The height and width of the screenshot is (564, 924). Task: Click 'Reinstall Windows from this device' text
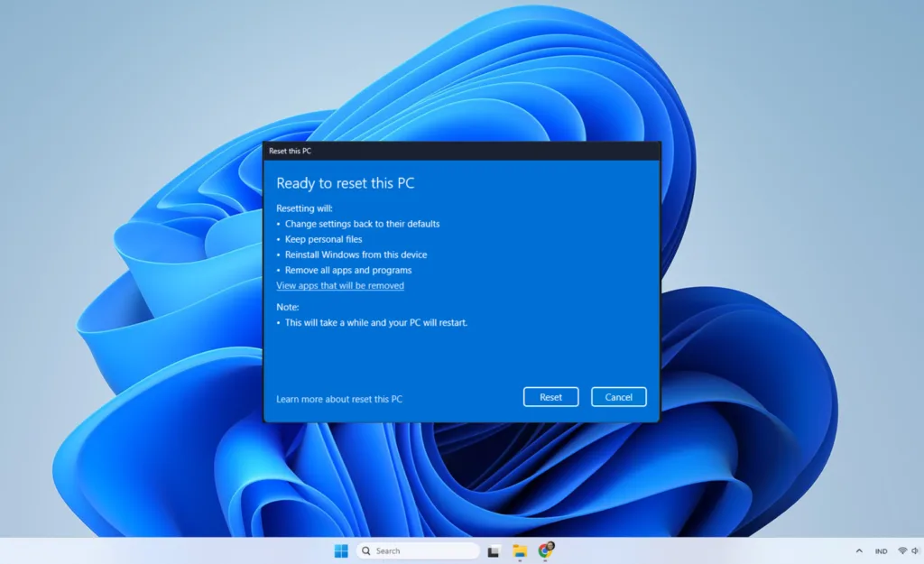click(x=356, y=254)
